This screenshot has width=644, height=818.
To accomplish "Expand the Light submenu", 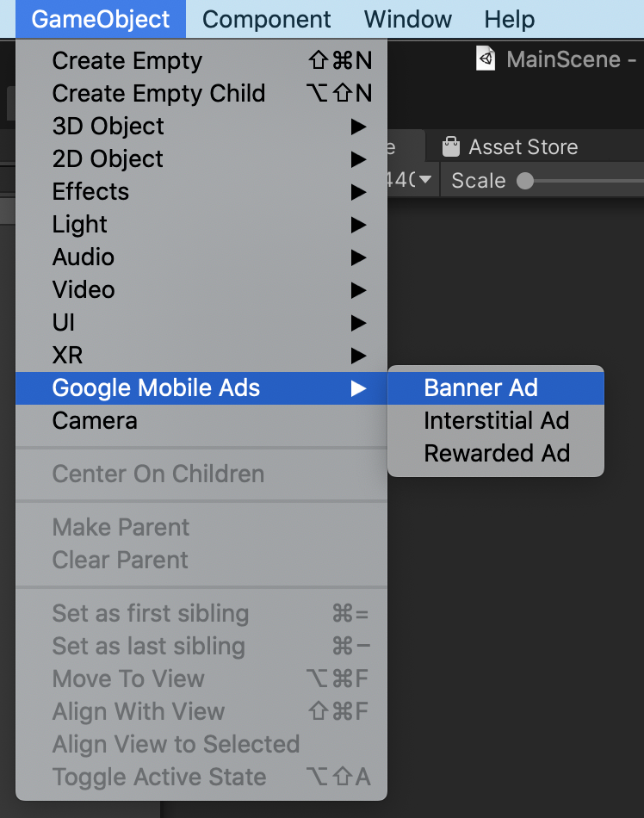I will point(80,225).
